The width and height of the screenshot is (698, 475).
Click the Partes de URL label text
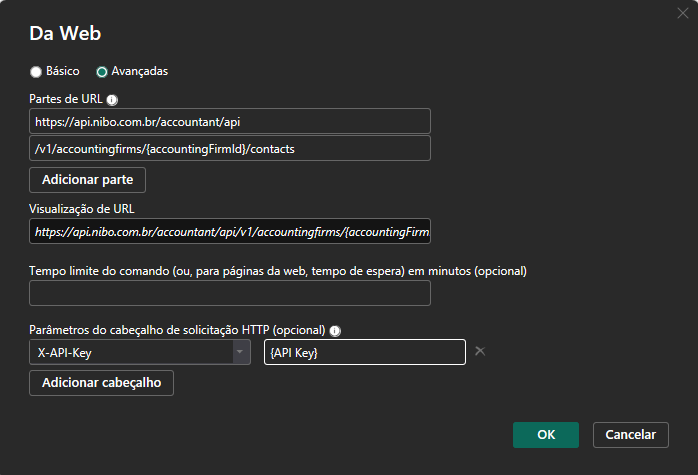coord(66,99)
